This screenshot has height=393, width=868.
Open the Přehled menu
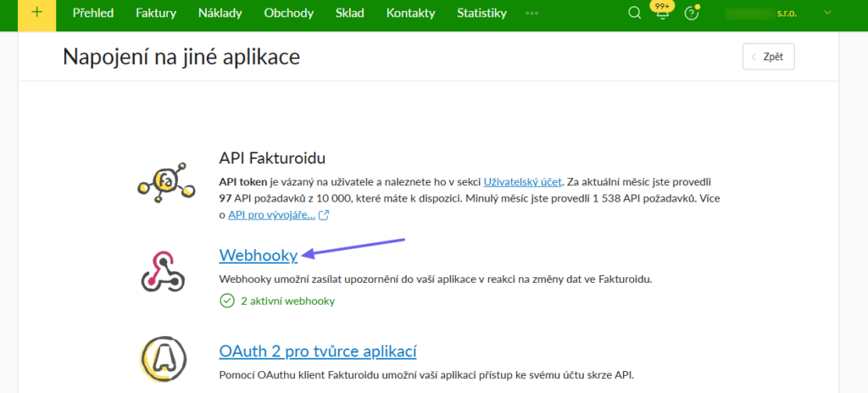(x=93, y=14)
